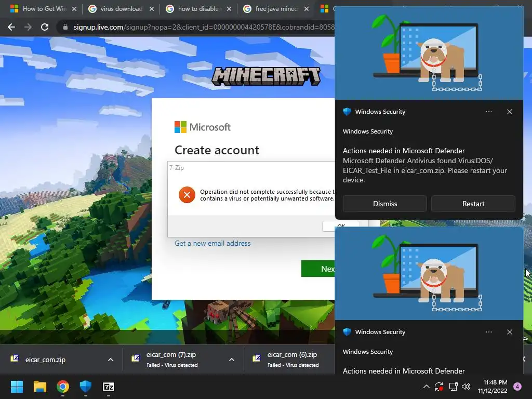Close the 'free java minecr' tab

(307, 9)
